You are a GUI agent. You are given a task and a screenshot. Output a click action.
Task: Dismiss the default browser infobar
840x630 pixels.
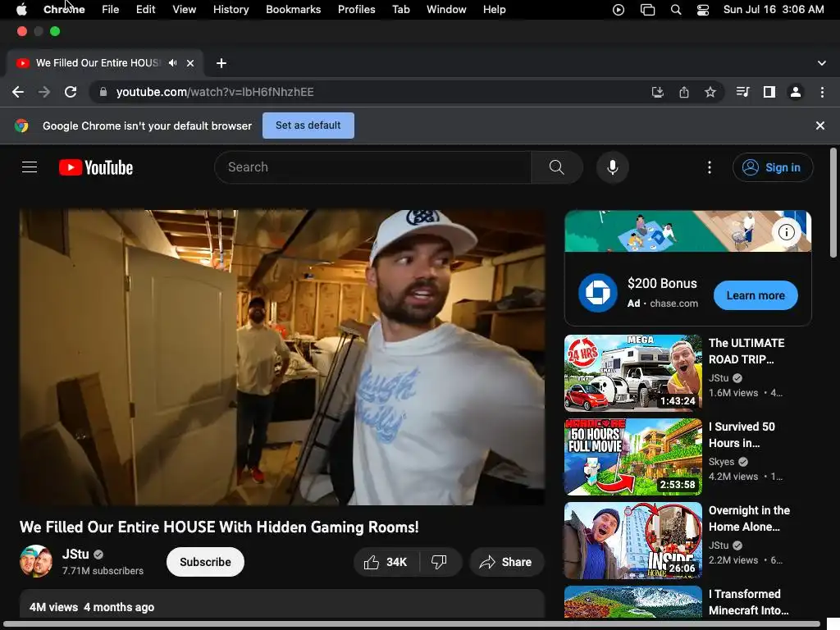819,126
